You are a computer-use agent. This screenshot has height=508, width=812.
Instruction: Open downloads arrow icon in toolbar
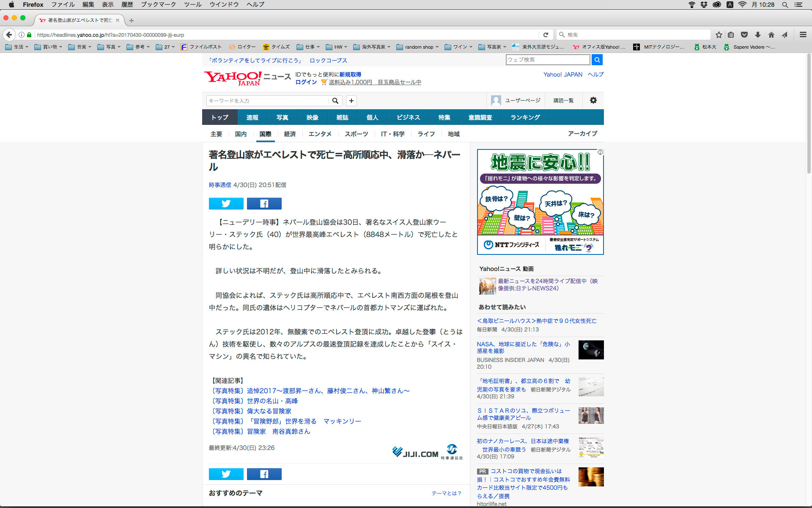click(757, 35)
